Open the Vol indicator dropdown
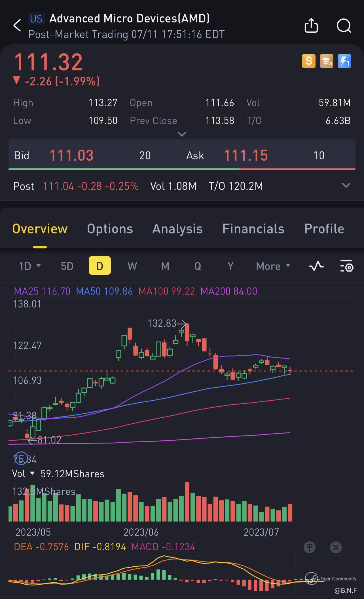This screenshot has width=364, height=599. pos(23,474)
